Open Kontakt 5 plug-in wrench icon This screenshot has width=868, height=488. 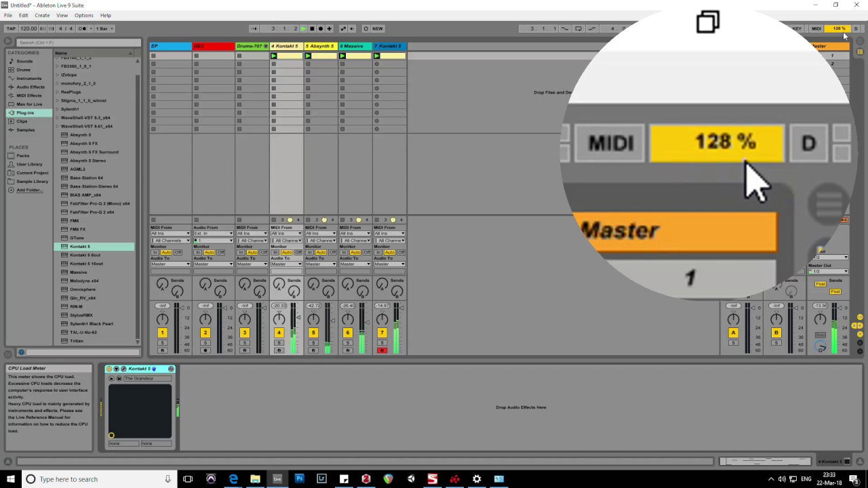click(123, 369)
